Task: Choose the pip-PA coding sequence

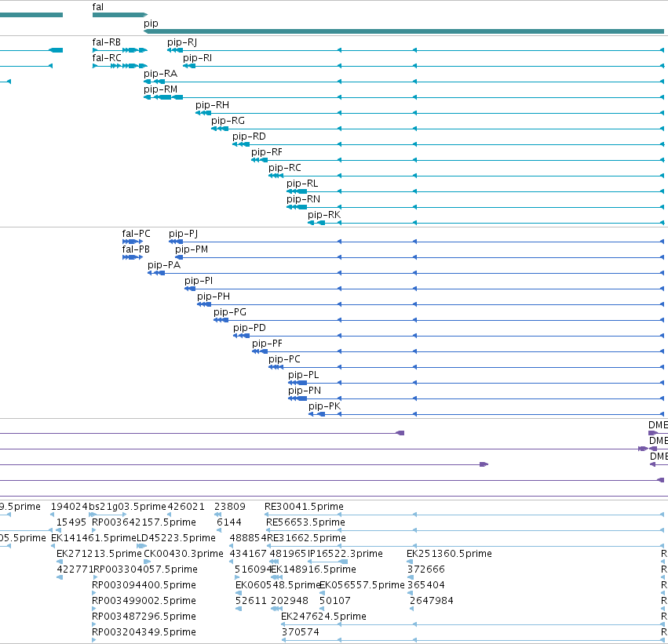Action: 164,265
